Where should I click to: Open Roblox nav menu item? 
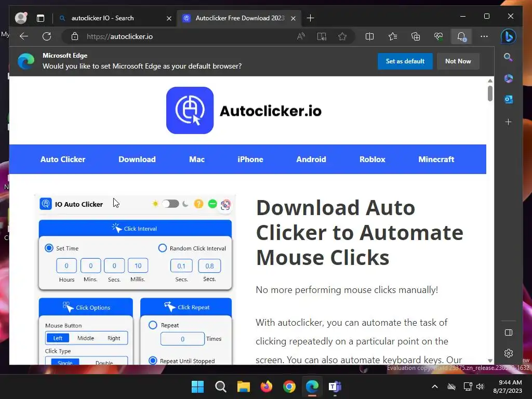[372, 159]
